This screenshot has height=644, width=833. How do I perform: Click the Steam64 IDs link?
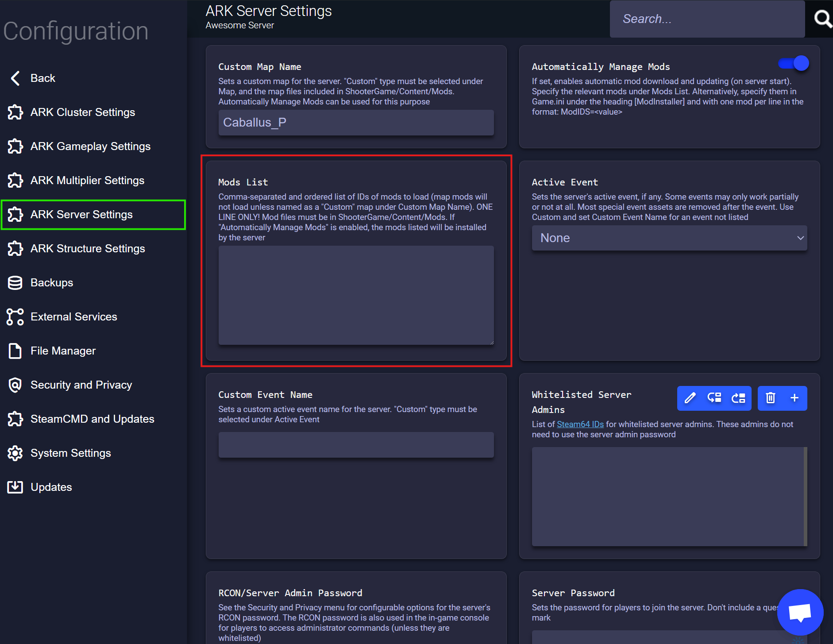click(581, 424)
